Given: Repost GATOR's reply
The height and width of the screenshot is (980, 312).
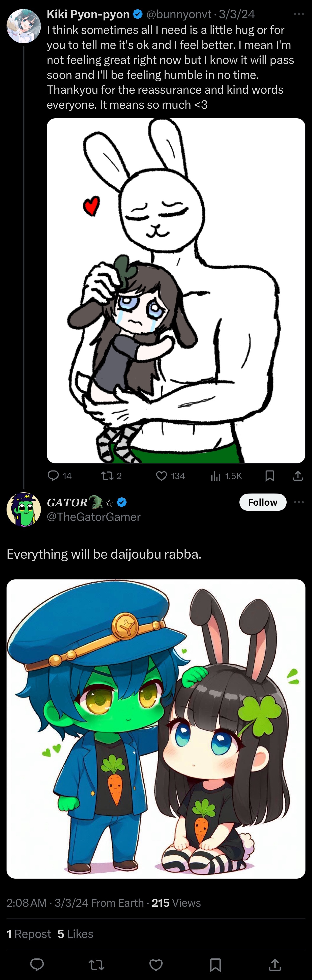Looking at the screenshot, I should [x=97, y=965].
